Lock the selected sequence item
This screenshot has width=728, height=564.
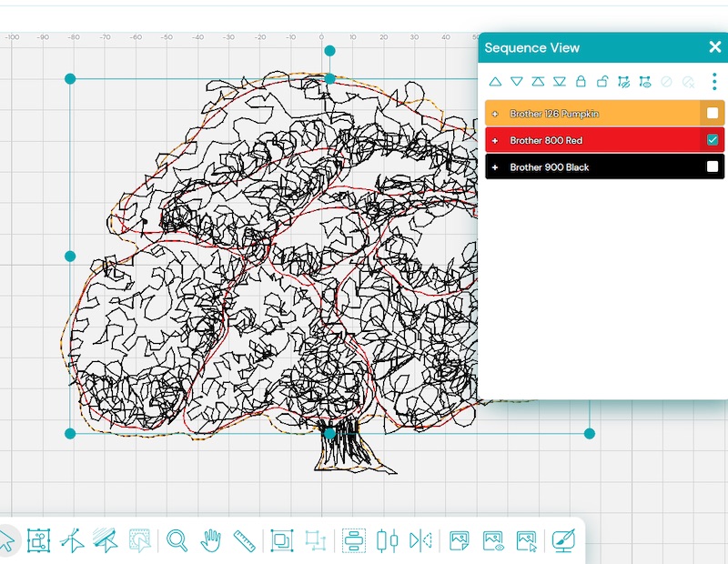pyautogui.click(x=581, y=81)
